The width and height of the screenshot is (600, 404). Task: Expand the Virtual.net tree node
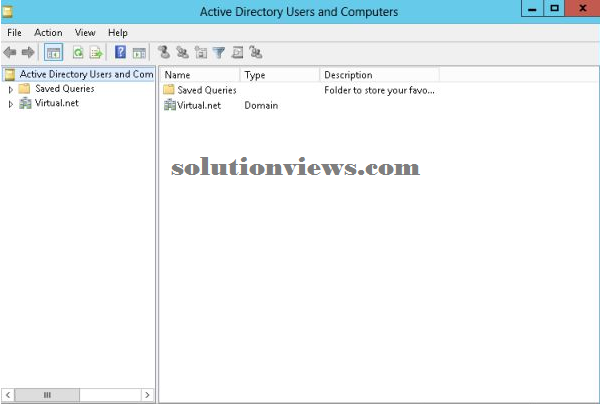click(11, 104)
